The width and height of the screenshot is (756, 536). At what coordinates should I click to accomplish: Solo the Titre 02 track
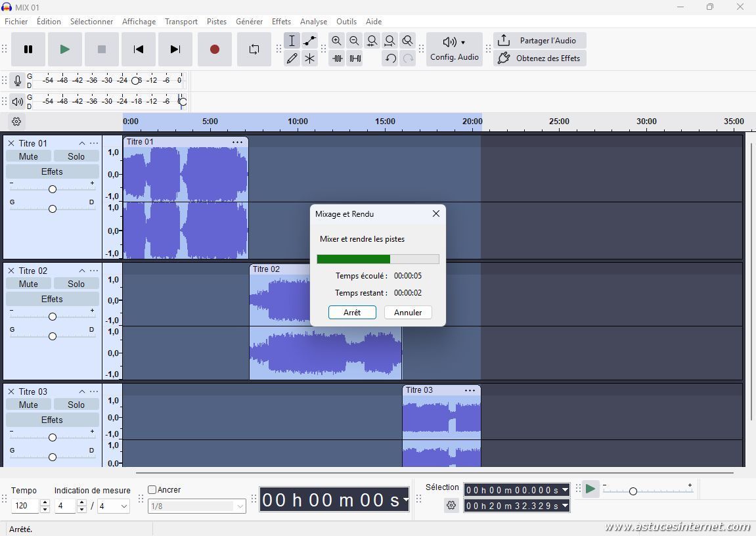(76, 284)
